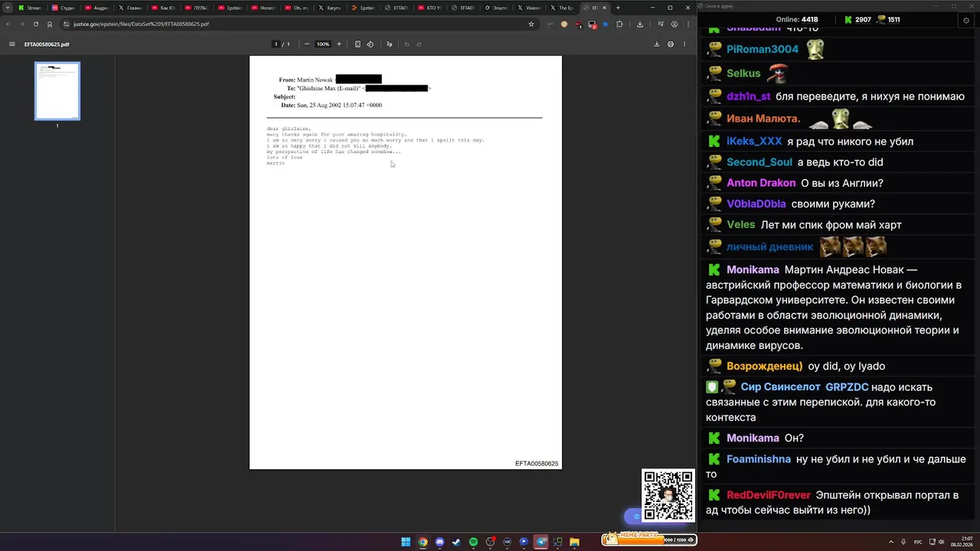Zoom in the PDF document

(x=339, y=44)
